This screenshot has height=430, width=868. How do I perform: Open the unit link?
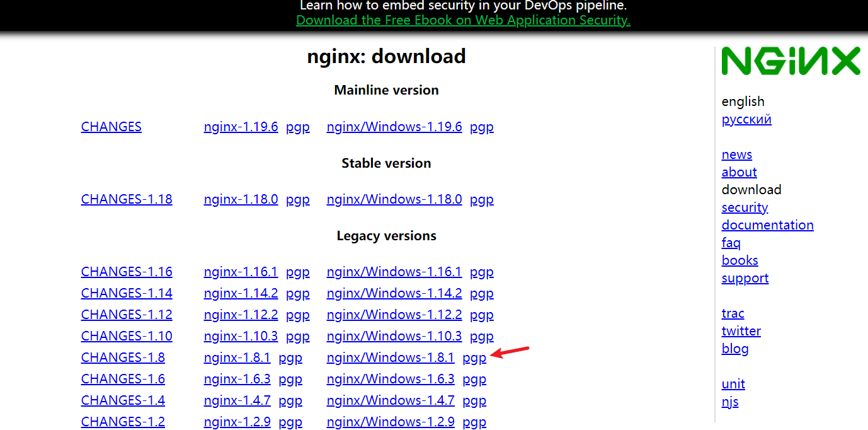click(733, 384)
